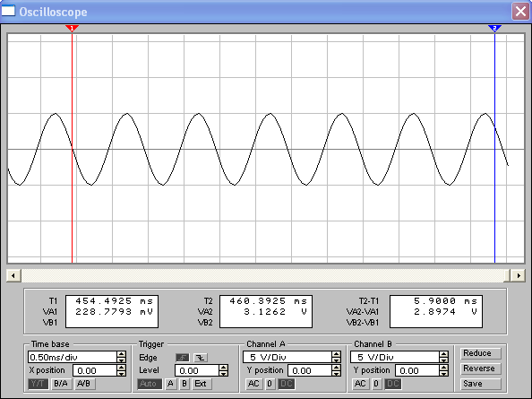This screenshot has height=399, width=532.
Task: Click the Oscilloscope window icon in title bar
Action: point(8,11)
